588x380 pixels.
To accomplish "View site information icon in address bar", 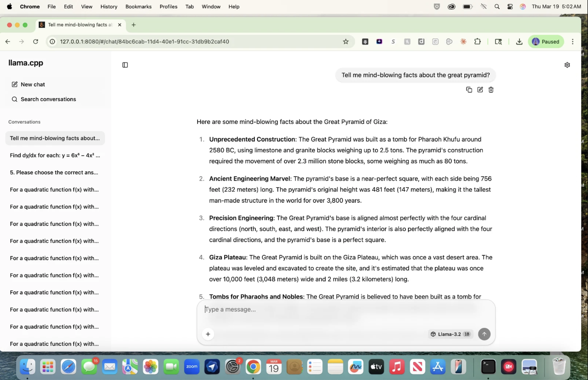I will tap(52, 42).
